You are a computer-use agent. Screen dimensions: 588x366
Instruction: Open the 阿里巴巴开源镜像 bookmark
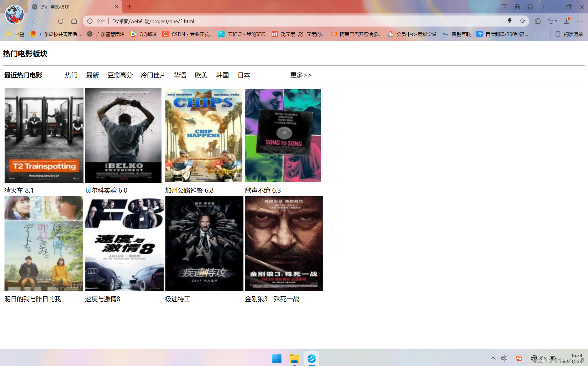tap(356, 34)
